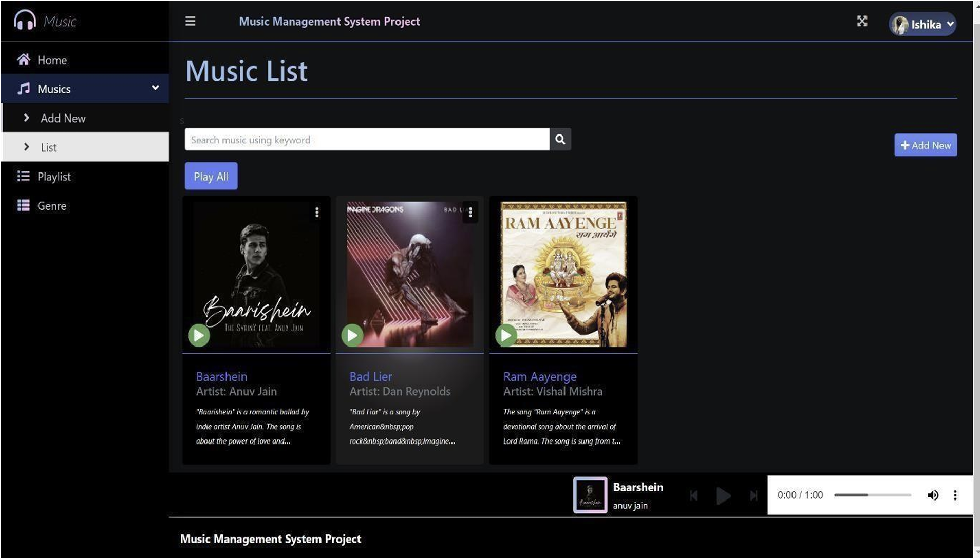Click the Music Management System Project header title
980x558 pixels.
pyautogui.click(x=329, y=21)
